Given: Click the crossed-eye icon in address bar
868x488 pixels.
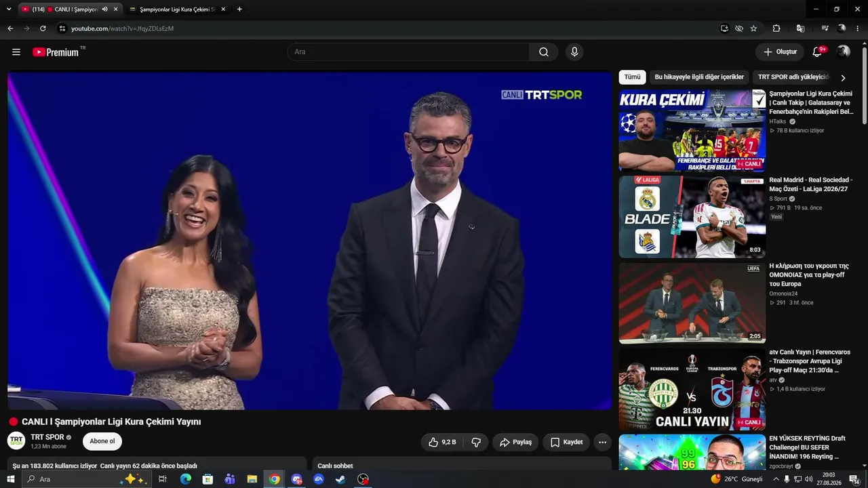Looking at the screenshot, I should point(739,28).
